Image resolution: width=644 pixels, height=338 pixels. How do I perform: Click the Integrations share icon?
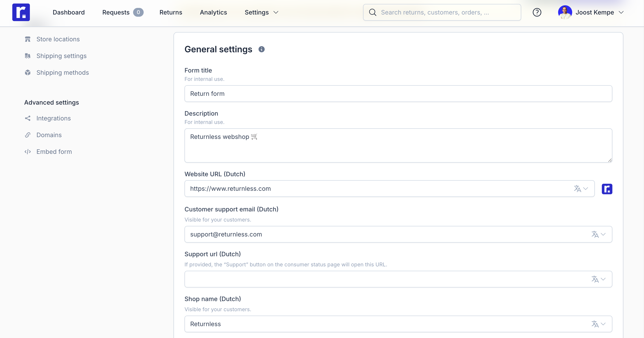[27, 118]
